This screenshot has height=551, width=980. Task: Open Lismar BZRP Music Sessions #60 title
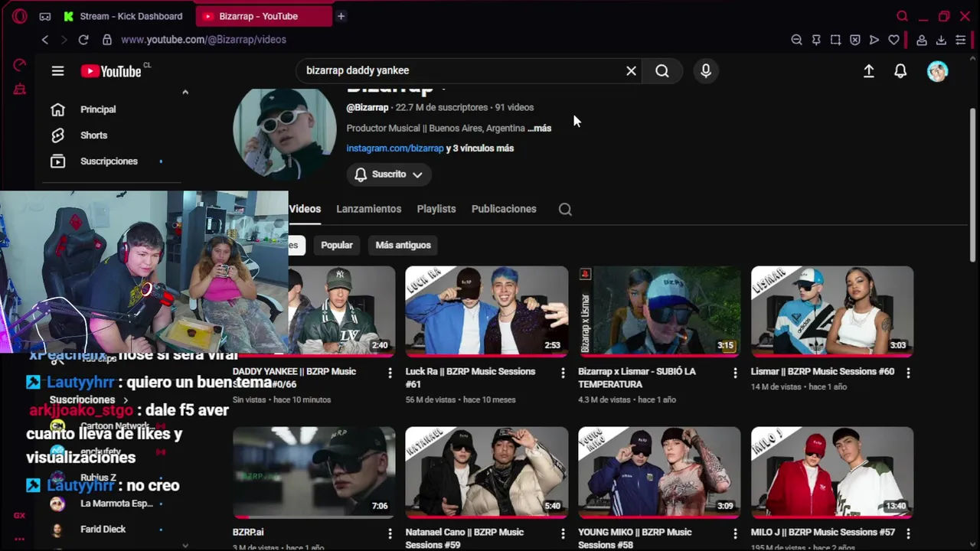point(822,372)
